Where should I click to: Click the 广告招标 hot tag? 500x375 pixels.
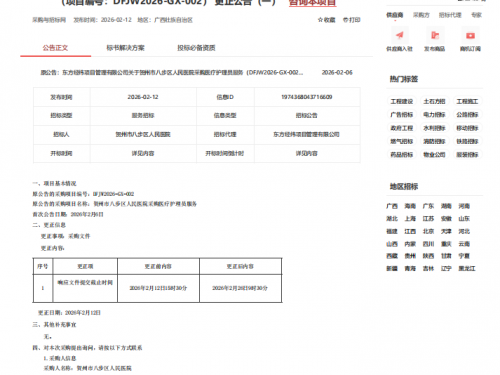pyautogui.click(x=402, y=115)
